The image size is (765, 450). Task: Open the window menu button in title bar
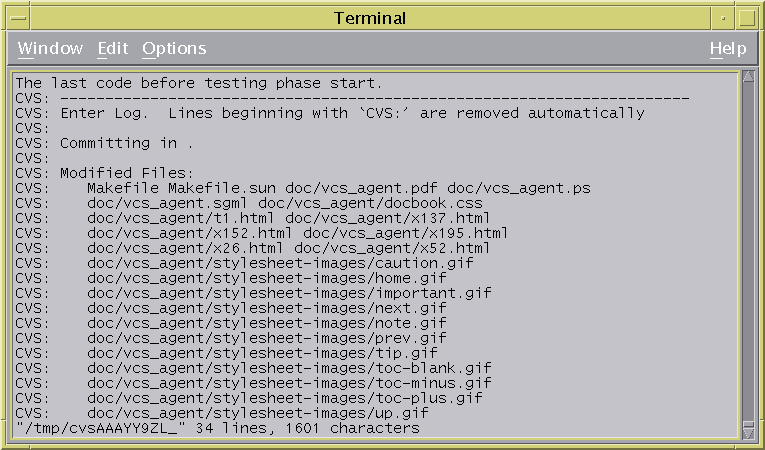[19, 19]
